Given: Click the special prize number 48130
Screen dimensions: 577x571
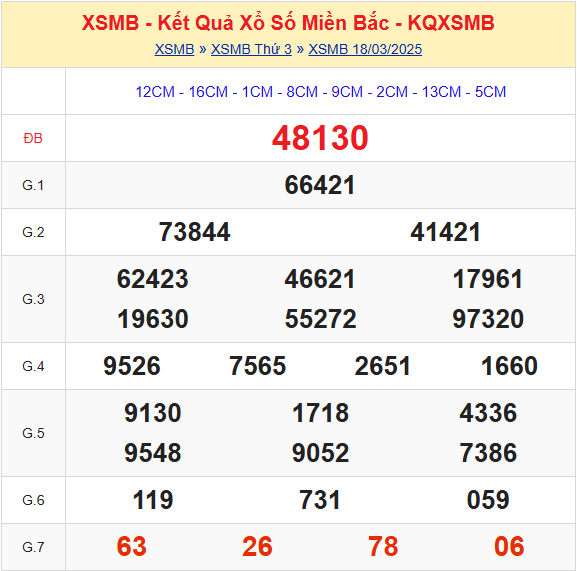Looking at the screenshot, I should [320, 138].
